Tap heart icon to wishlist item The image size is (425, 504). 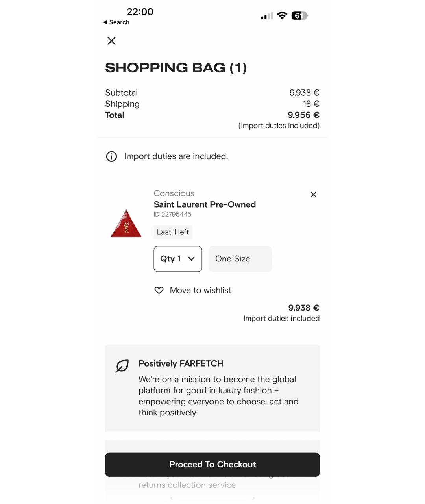coord(159,290)
